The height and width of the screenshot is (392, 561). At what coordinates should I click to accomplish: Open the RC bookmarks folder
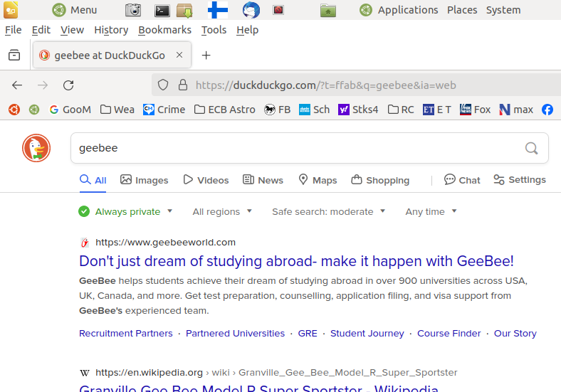coord(401,110)
